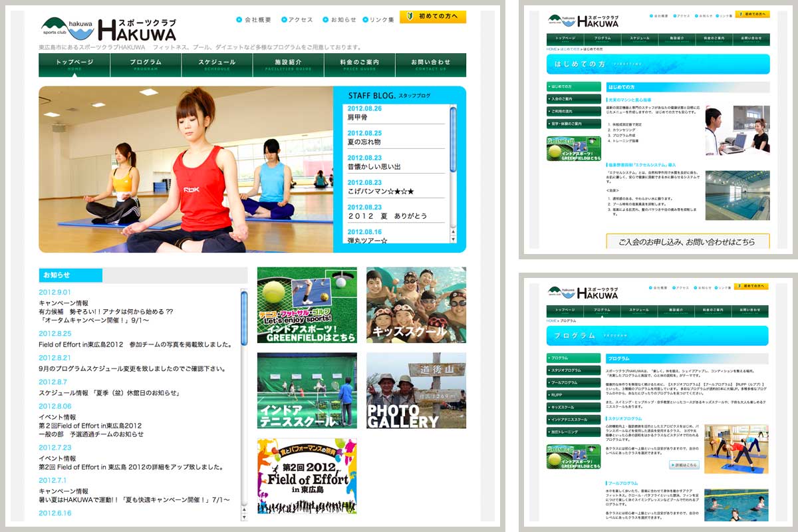Select スケジュール in the homepage navigation bar
This screenshot has height=532, width=798.
click(217, 65)
